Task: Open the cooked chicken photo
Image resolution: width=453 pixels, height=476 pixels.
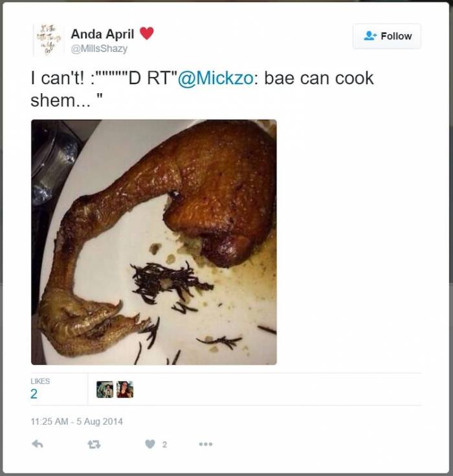Action: [154, 242]
